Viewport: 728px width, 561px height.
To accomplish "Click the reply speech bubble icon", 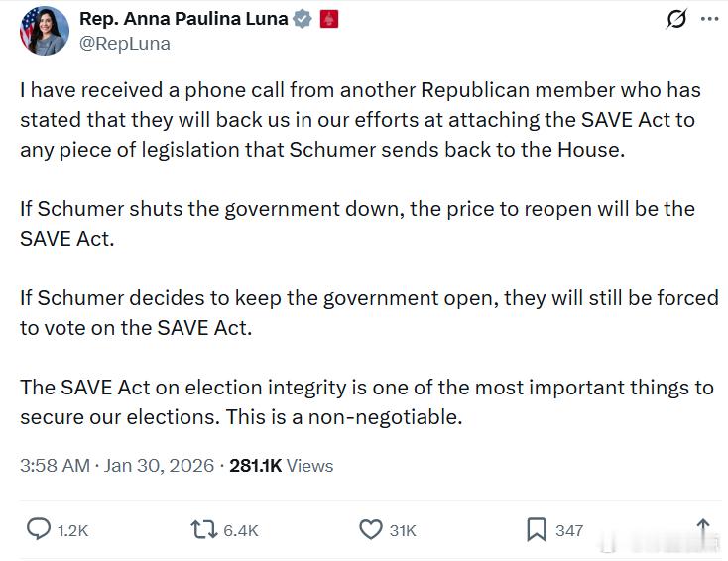I will pyautogui.click(x=38, y=530).
